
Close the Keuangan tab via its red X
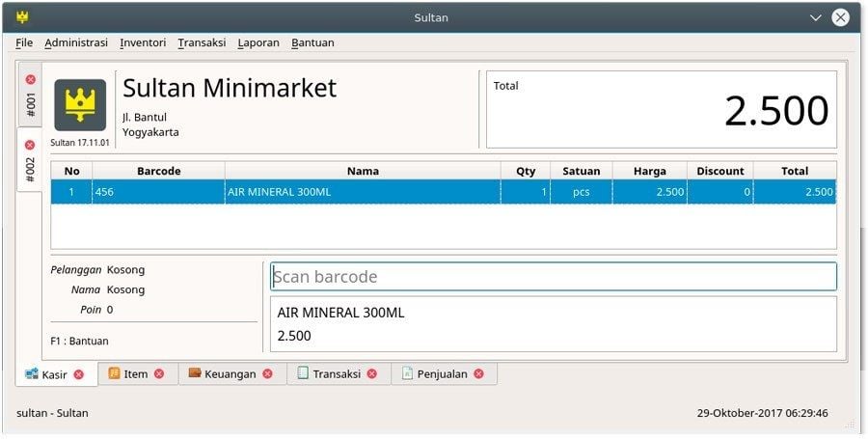click(x=267, y=373)
